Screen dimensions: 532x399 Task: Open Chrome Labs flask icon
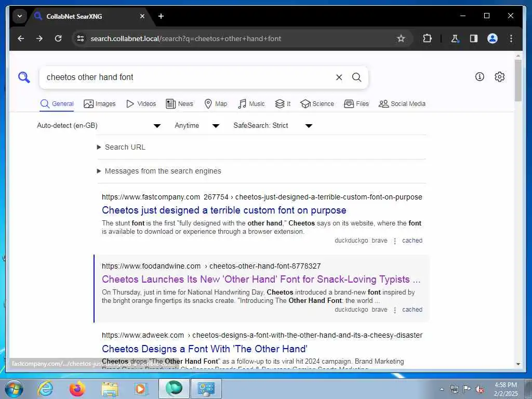pyautogui.click(x=455, y=38)
